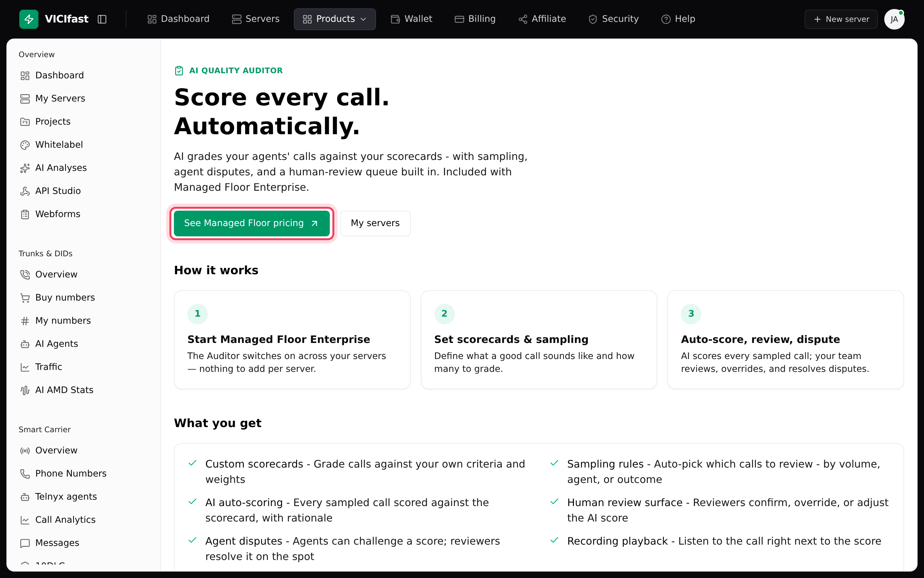The height and width of the screenshot is (578, 924).
Task: Click the My servers button
Action: point(375,223)
